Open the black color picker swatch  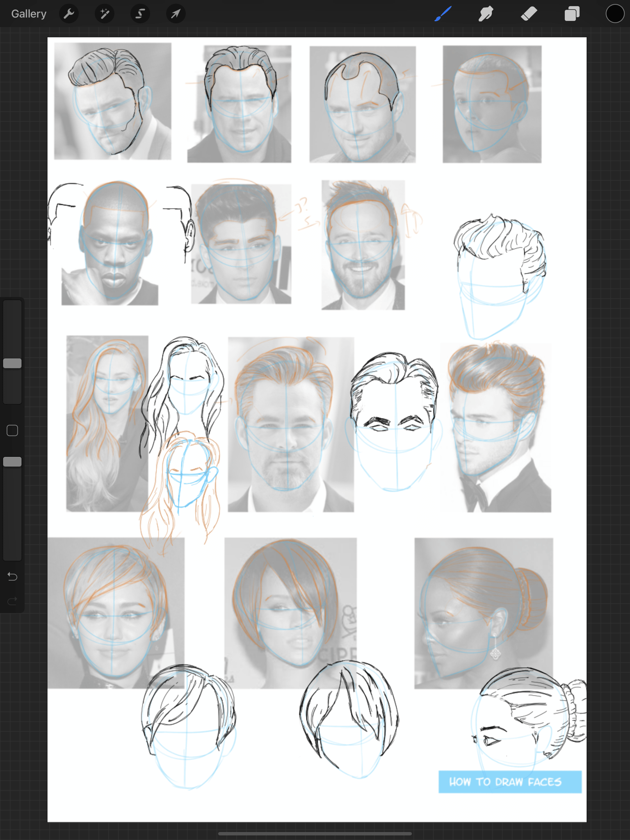coord(615,14)
